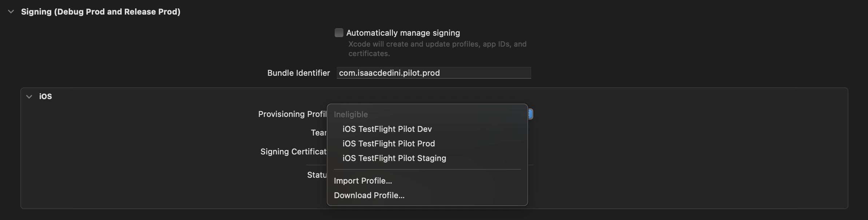Viewport: 868px width, 220px height.
Task: Open Import Profile… from the menu
Action: tap(363, 181)
